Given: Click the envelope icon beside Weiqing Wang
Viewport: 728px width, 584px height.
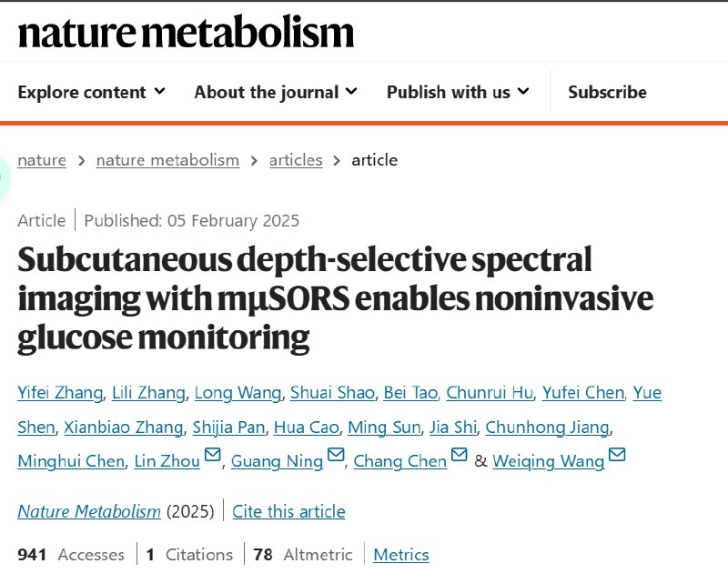Looking at the screenshot, I should pyautogui.click(x=617, y=456).
